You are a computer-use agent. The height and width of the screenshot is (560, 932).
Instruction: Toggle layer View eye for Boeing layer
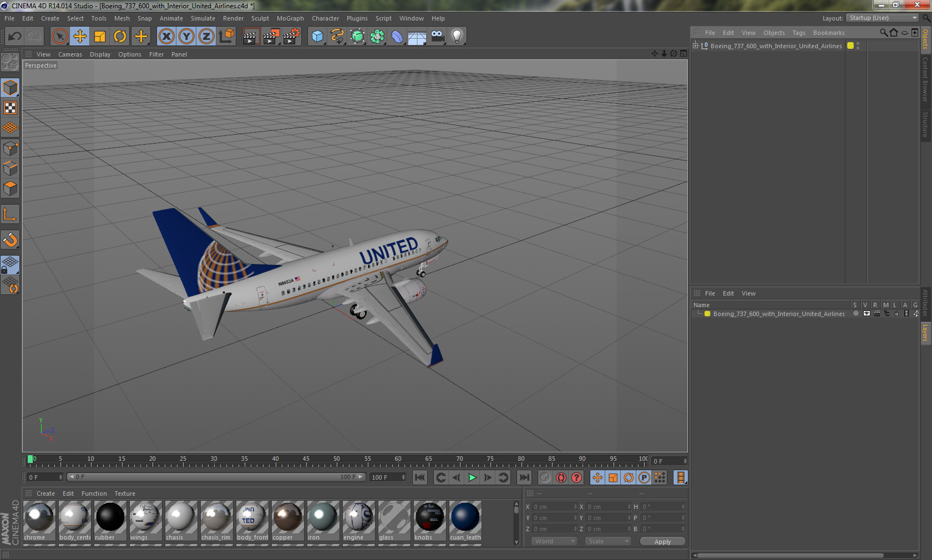pos(866,314)
